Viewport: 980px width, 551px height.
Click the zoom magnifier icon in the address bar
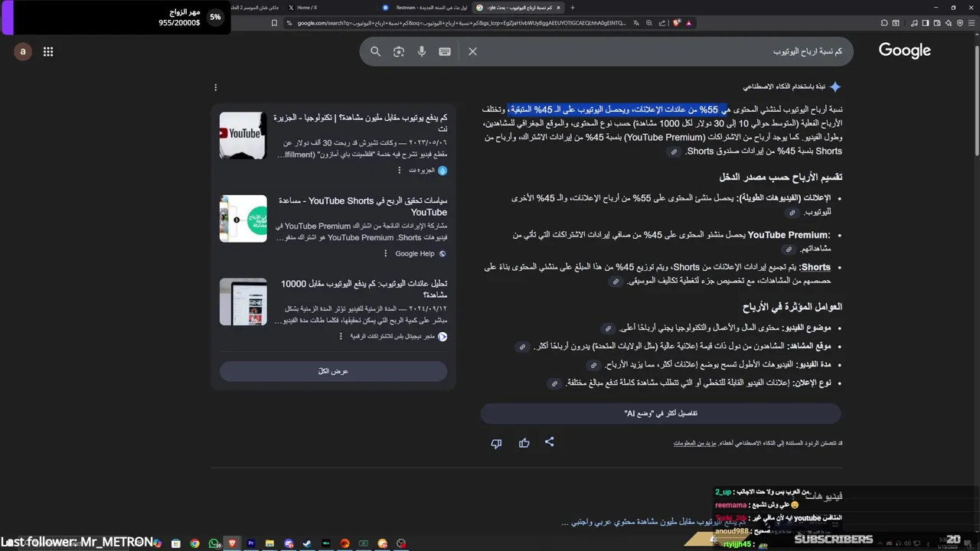click(649, 23)
